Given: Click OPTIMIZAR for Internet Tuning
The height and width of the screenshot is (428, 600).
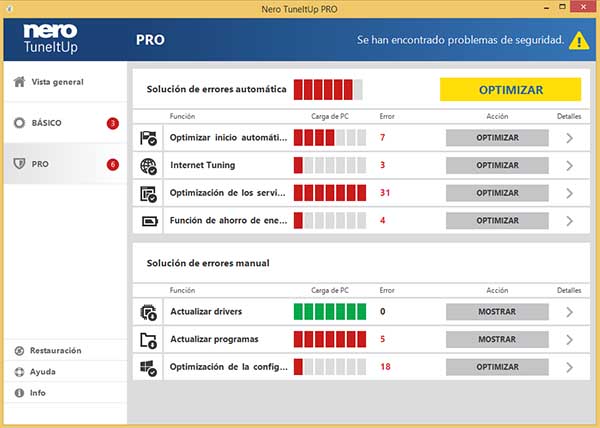Looking at the screenshot, I should (x=497, y=165).
